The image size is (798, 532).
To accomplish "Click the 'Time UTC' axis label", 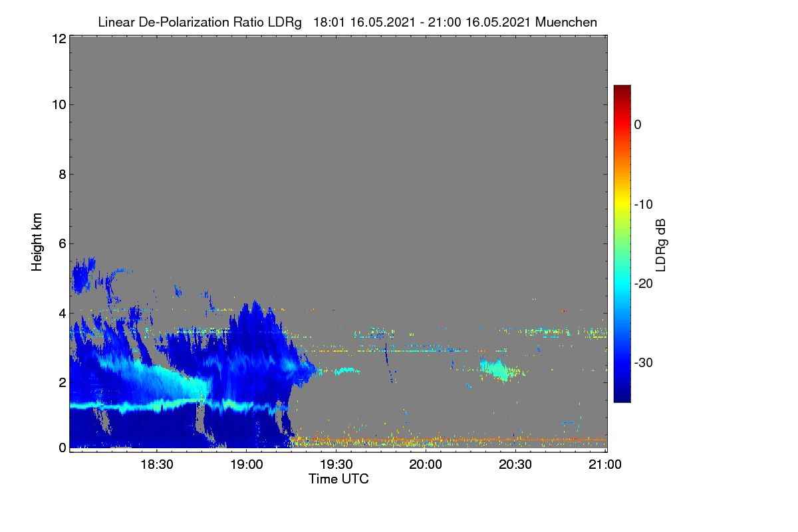I will pos(338,479).
